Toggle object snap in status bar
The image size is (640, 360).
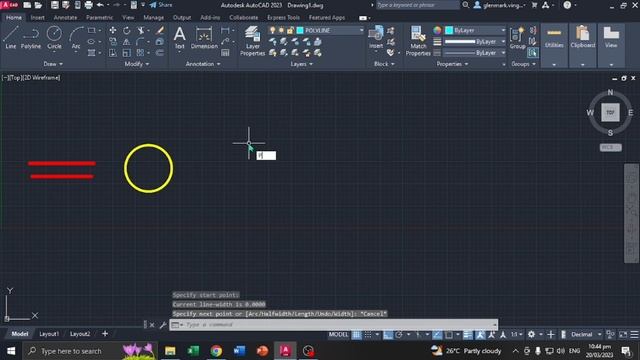pos(449,335)
